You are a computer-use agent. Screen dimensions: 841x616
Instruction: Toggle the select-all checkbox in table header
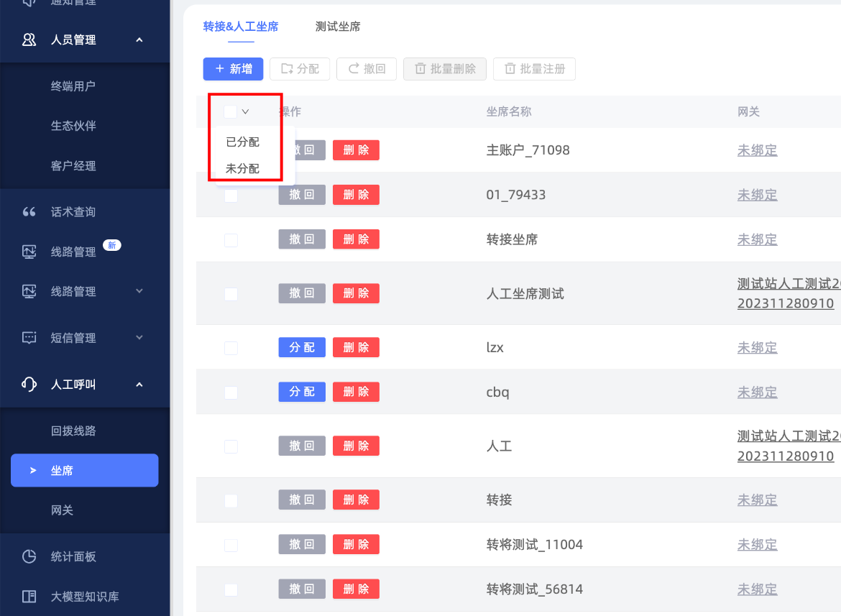[x=230, y=111]
